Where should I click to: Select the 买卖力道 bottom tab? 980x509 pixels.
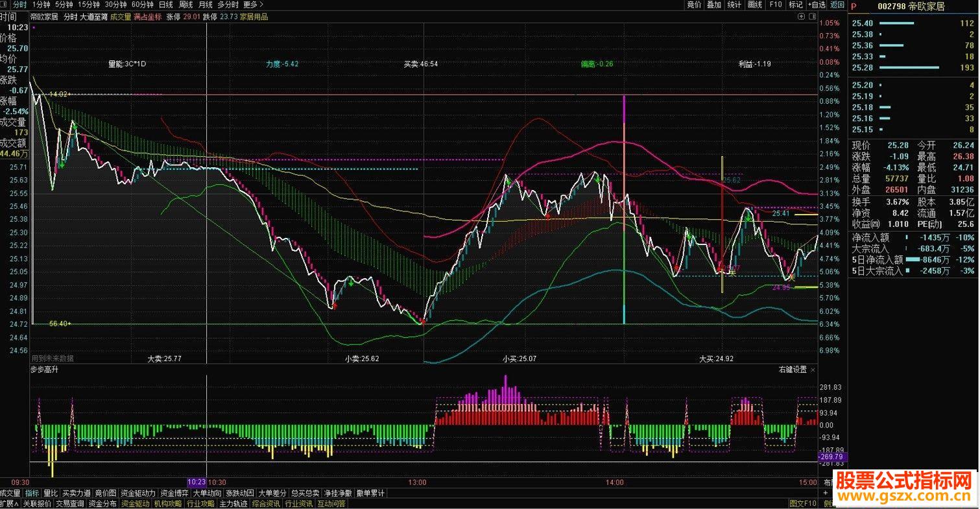click(x=77, y=493)
